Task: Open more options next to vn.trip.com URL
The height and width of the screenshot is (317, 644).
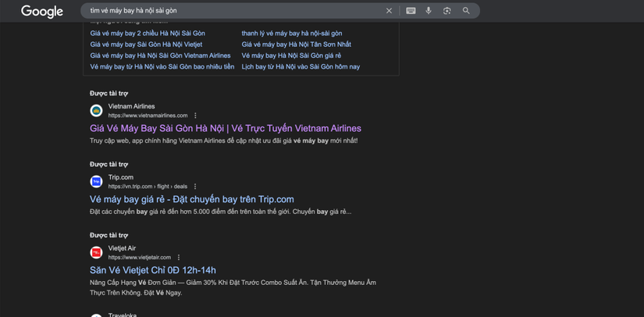Action: click(195, 187)
